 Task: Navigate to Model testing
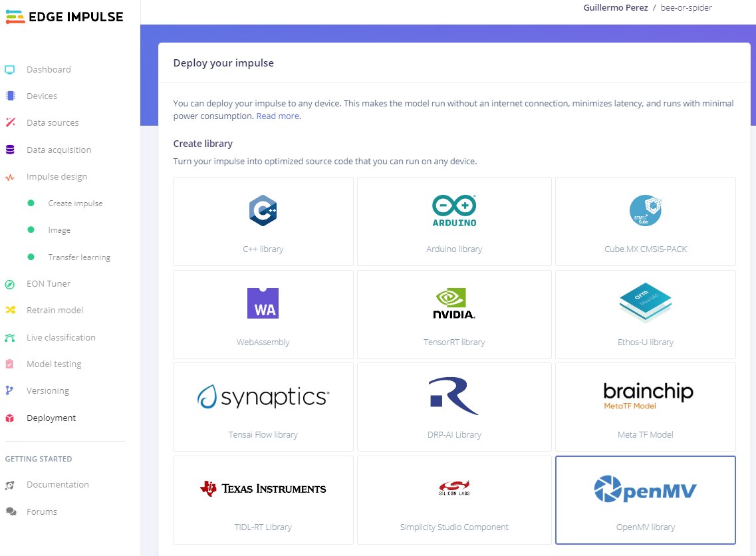coord(54,364)
